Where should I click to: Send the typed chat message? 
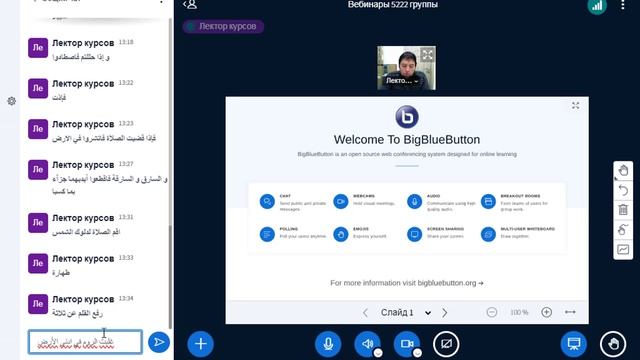[x=159, y=342]
